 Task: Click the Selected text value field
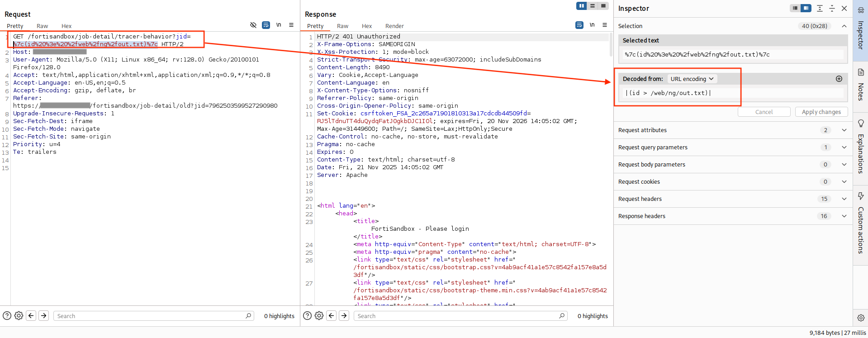732,54
